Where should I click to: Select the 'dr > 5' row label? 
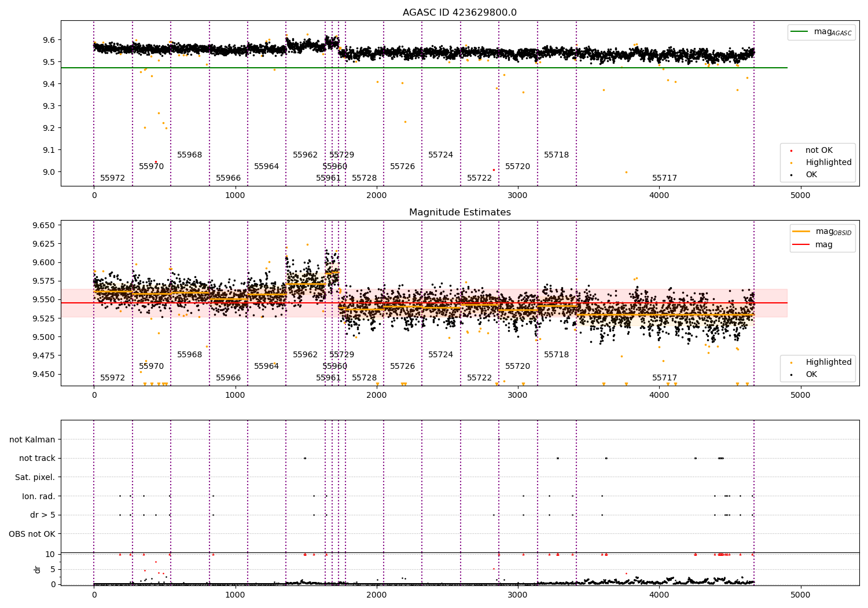[43, 515]
